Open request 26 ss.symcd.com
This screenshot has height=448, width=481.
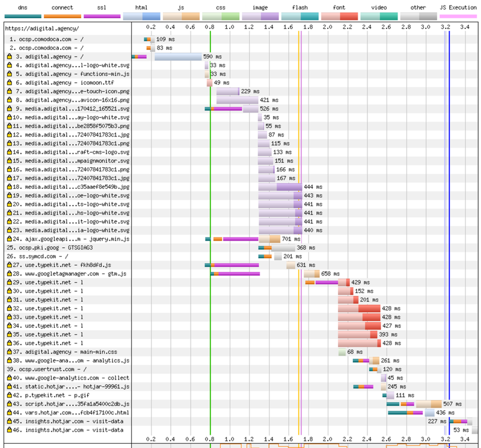37,256
